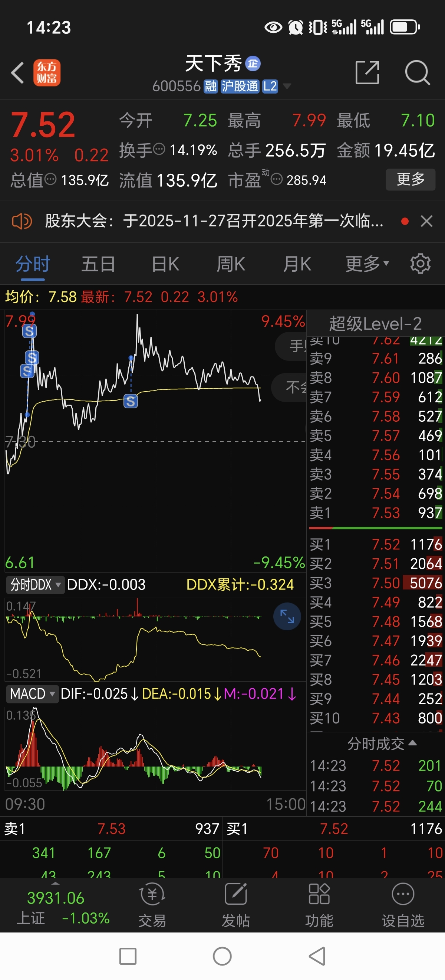The height and width of the screenshot is (980, 445).
Task: Tap Android back triangle button
Action: (317, 956)
